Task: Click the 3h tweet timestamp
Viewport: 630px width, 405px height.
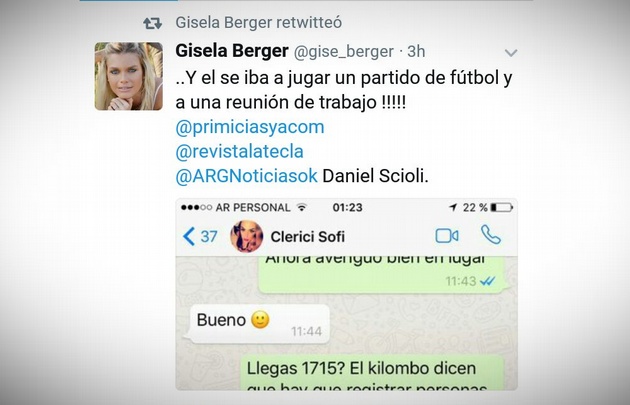Action: [416, 51]
